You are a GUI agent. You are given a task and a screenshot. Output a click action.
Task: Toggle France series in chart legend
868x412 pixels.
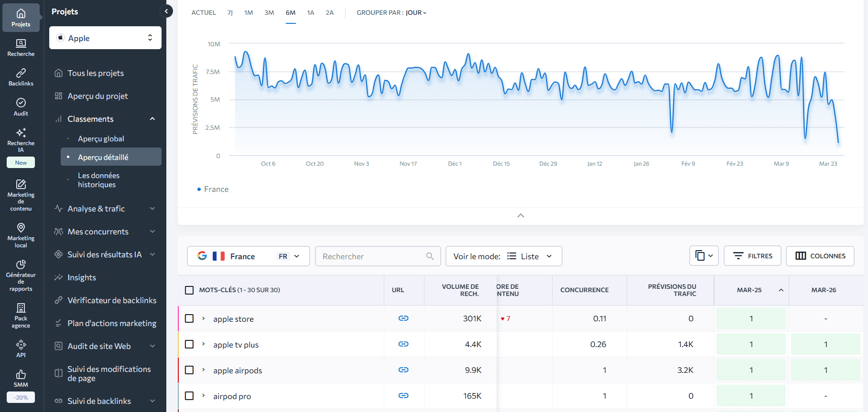[213, 189]
